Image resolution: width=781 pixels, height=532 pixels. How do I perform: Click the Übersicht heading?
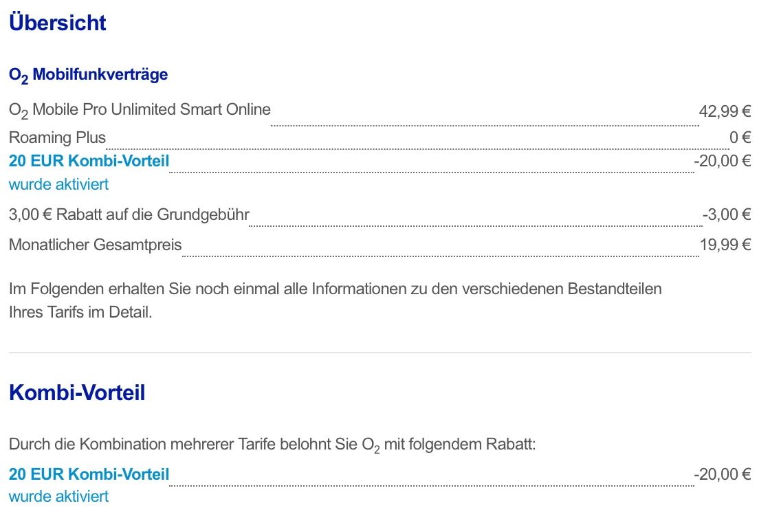click(57, 23)
